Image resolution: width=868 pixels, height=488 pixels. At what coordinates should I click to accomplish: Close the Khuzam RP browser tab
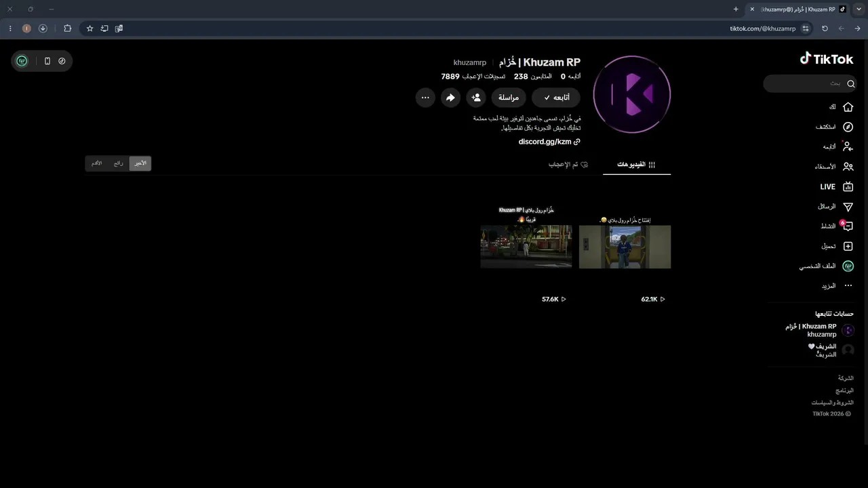752,9
